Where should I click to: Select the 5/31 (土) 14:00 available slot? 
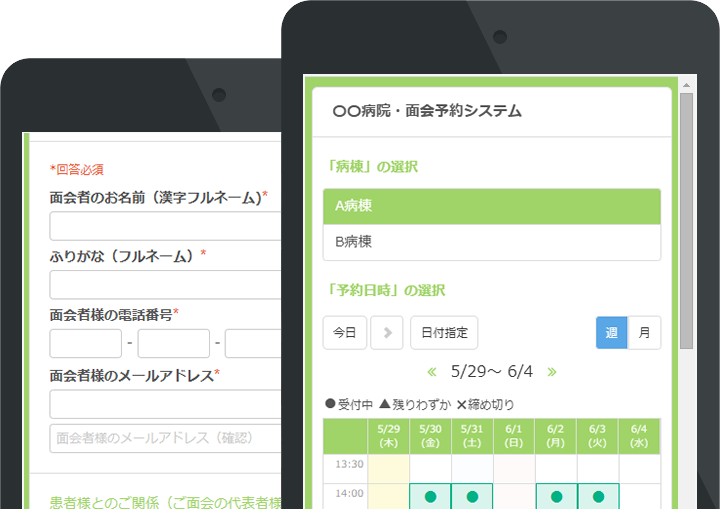[x=472, y=496]
